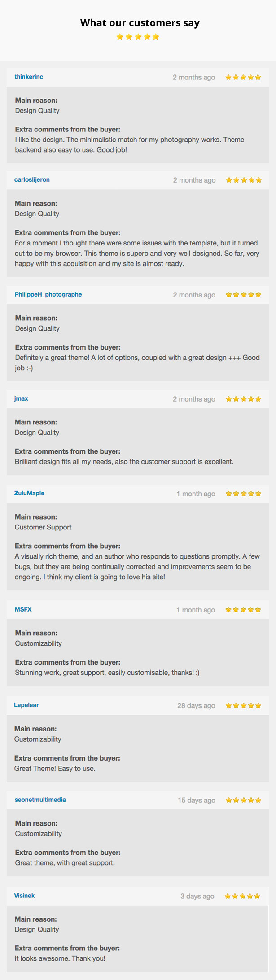This screenshot has width=276, height=980.
Task: Click PhilippeH_photographe's star rating
Action: [x=243, y=295]
